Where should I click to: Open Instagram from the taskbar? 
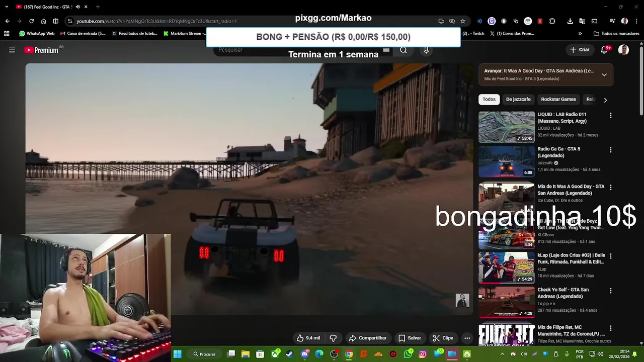423,354
